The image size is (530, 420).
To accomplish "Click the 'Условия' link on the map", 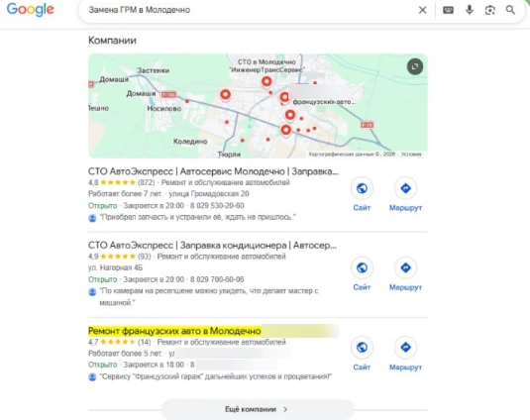I will pos(411,155).
